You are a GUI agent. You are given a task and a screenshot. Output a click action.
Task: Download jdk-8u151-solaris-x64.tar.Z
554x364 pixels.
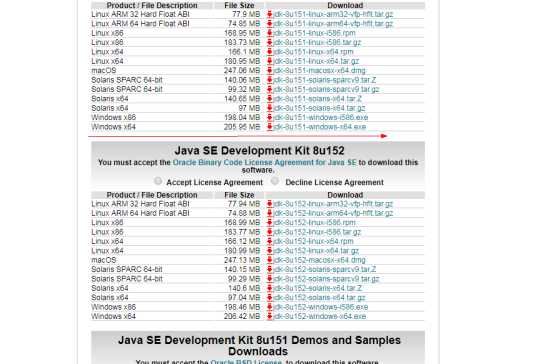[x=318, y=99]
